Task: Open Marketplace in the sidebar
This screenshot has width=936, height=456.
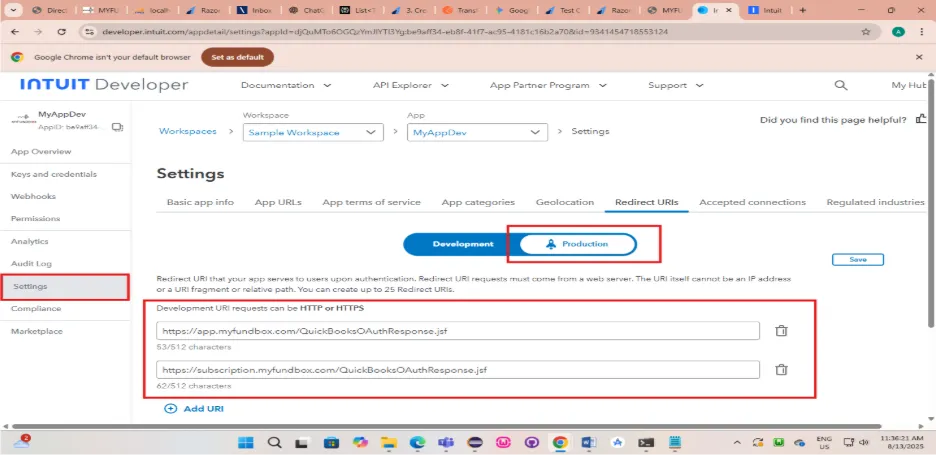Action: pos(36,331)
